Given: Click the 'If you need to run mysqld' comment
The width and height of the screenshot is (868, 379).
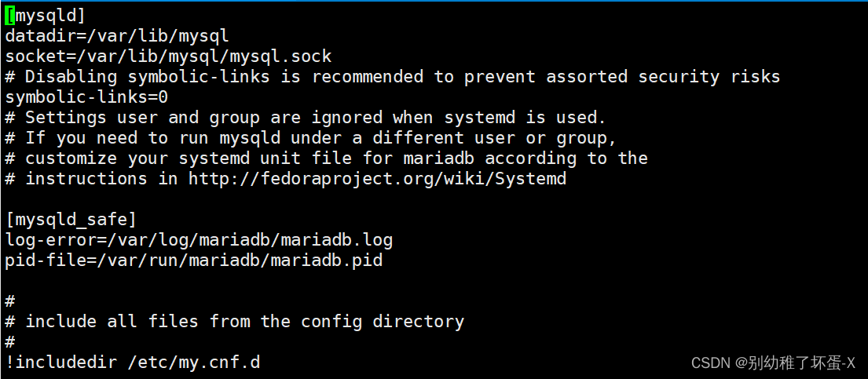Looking at the screenshot, I should pyautogui.click(x=310, y=138).
